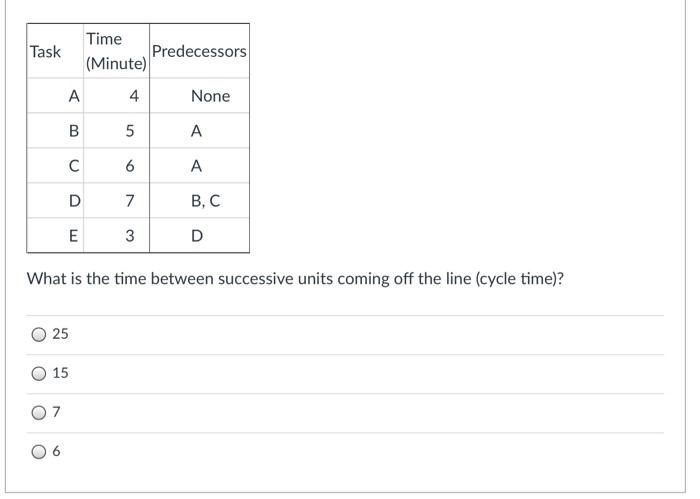Click the time value 4 for Task A
The image size is (700, 499).
[x=134, y=96]
